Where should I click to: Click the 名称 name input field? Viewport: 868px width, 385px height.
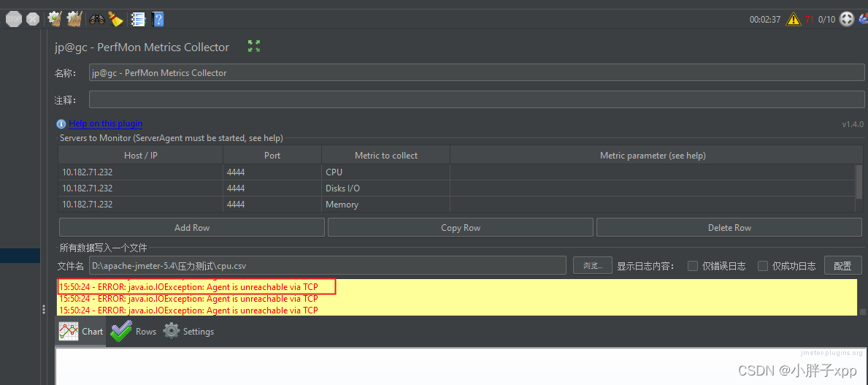point(477,72)
